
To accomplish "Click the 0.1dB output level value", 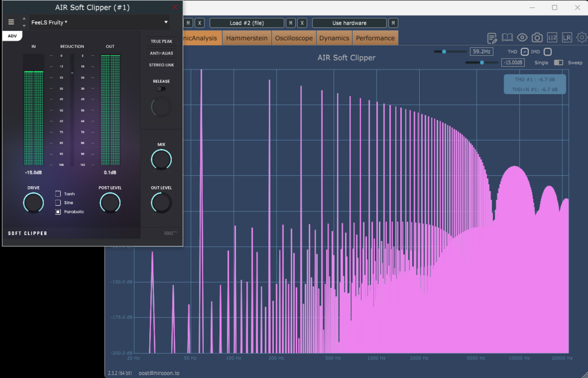I will pyautogui.click(x=110, y=172).
